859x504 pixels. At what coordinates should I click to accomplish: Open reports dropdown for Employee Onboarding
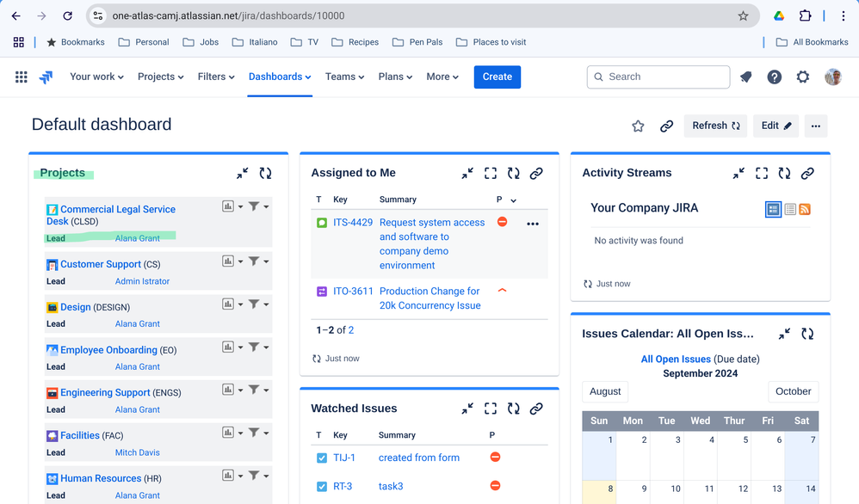click(232, 347)
